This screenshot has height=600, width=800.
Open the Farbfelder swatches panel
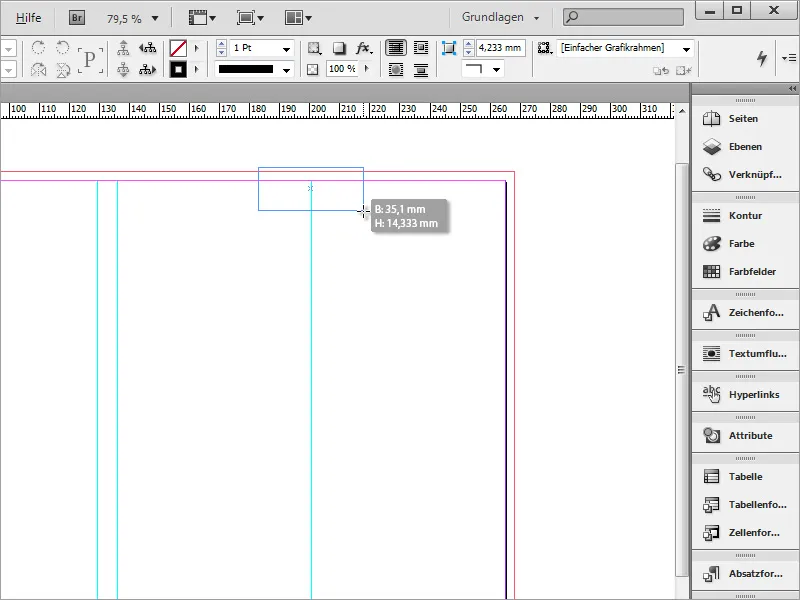[745, 271]
